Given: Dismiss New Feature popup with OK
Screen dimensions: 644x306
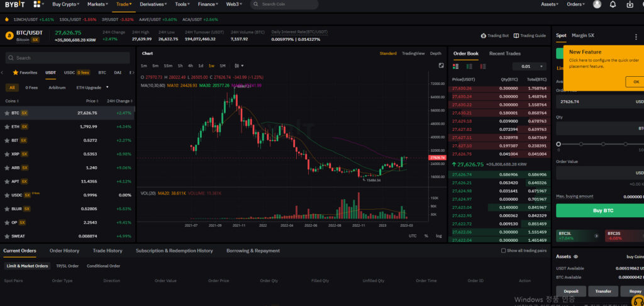Looking at the screenshot, I should 635,82.
